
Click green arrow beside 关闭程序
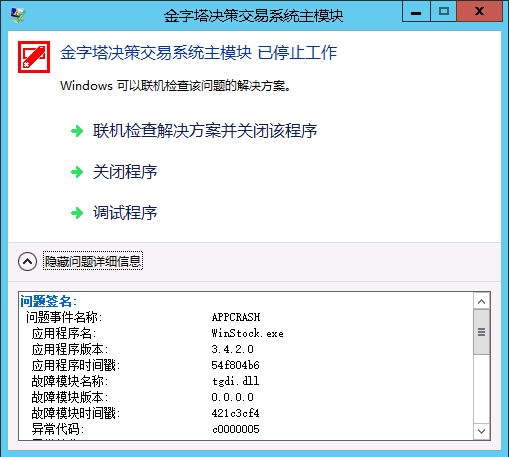[77, 172]
